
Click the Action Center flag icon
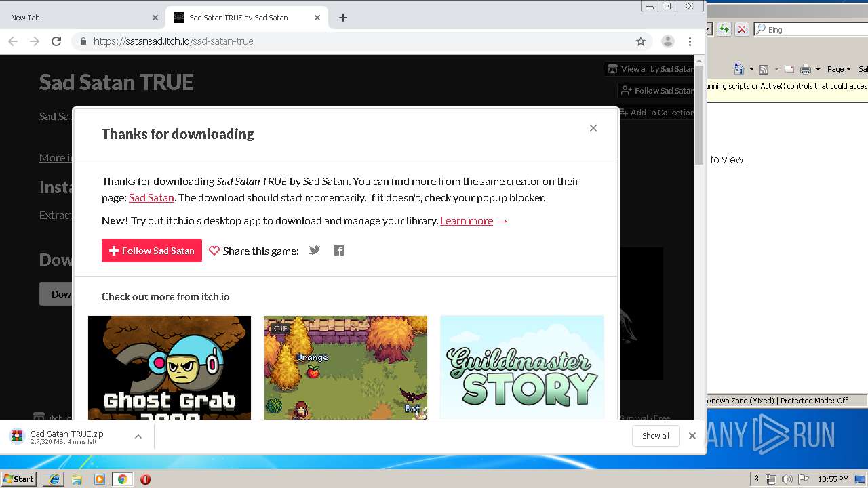point(803,479)
